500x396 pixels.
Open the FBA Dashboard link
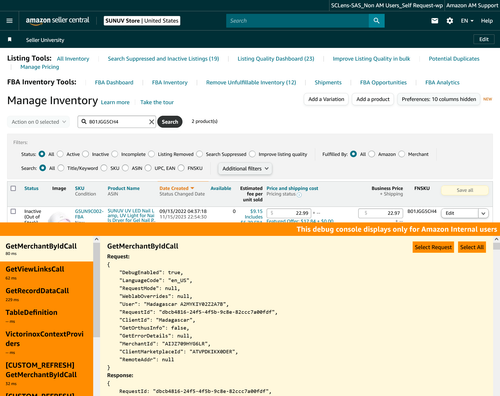[x=114, y=82]
